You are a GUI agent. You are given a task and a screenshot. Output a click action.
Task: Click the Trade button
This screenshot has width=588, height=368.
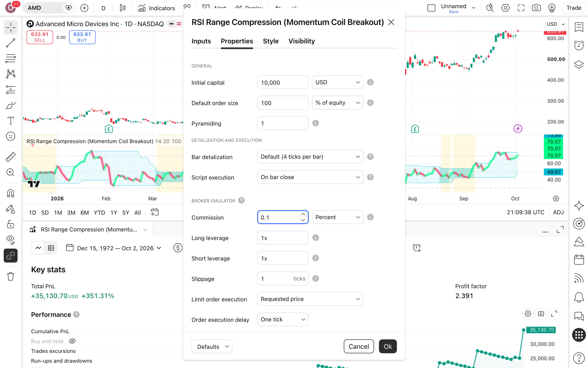click(x=574, y=8)
